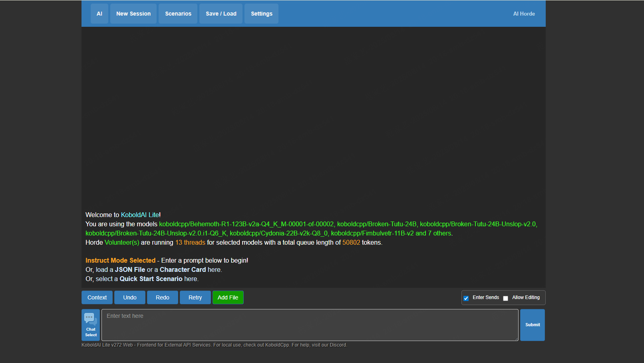Submit the prompt
This screenshot has height=363, width=644.
pos(533,325)
